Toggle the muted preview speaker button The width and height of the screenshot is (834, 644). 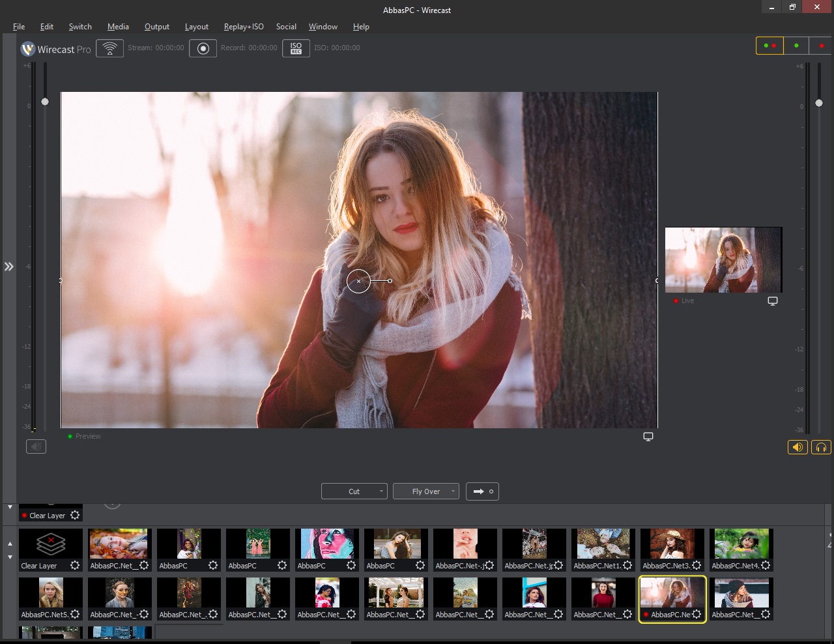[36, 446]
